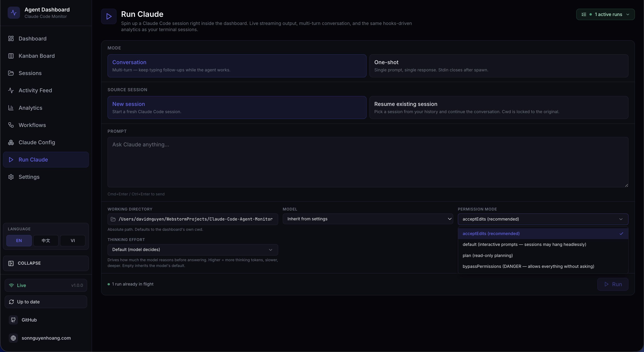
Task: Click the large play icon beside Run Claude heading
Action: [109, 16]
